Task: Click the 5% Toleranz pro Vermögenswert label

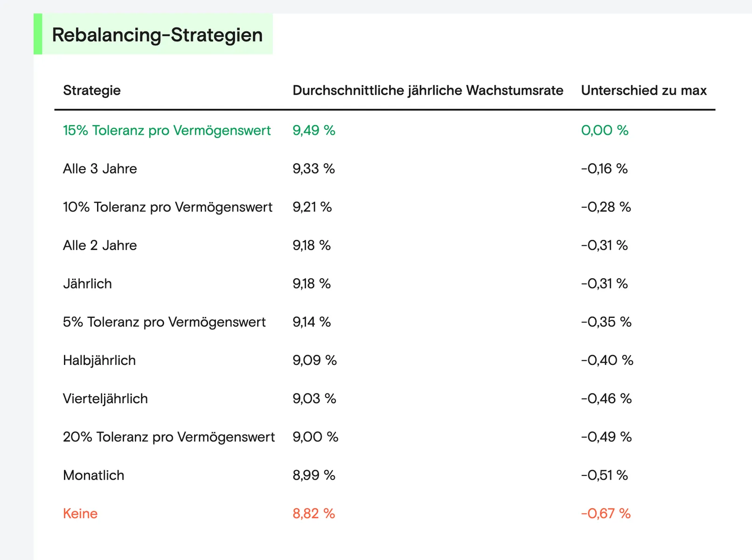Action: [x=164, y=322]
